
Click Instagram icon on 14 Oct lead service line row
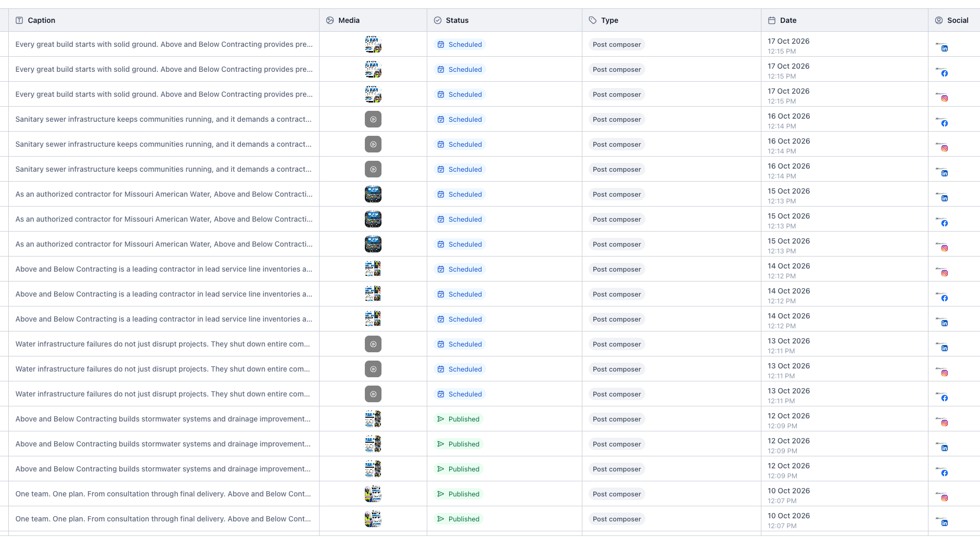[x=945, y=273]
